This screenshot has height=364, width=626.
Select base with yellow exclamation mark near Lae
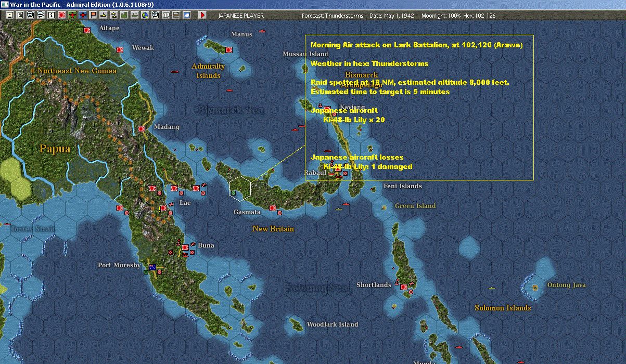(x=163, y=208)
